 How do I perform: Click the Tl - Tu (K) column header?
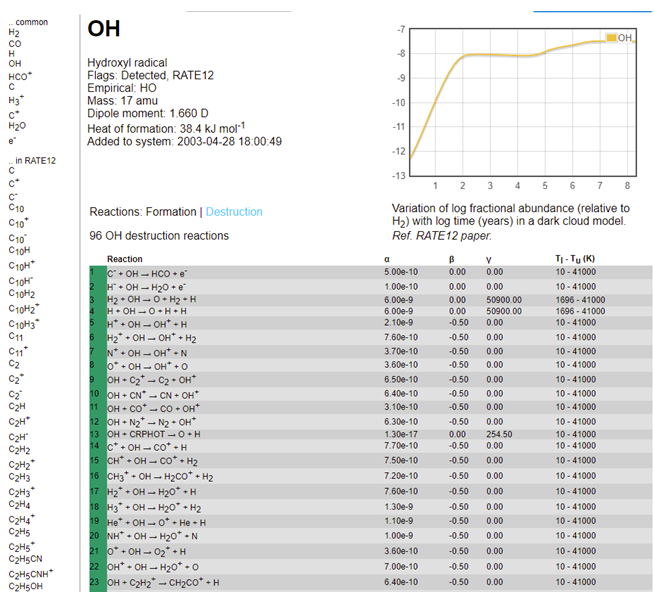[575, 259]
